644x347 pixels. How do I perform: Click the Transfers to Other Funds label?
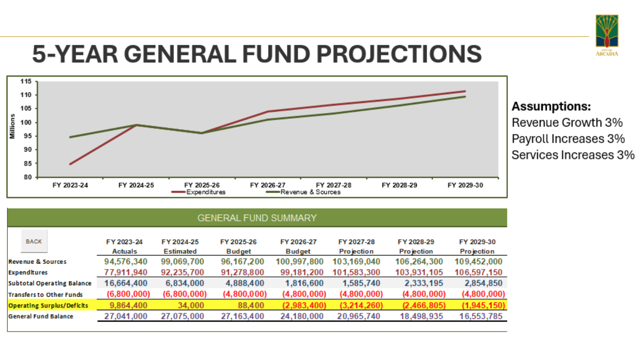click(x=45, y=294)
